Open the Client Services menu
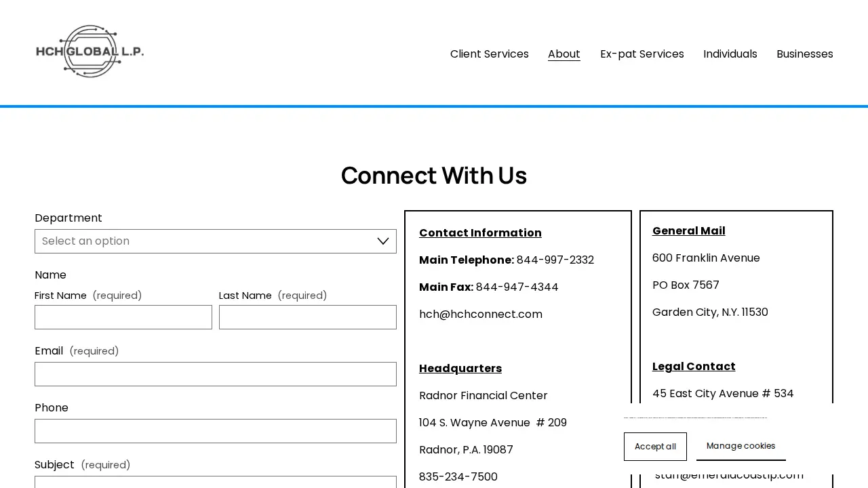The image size is (868, 488). 490,54
